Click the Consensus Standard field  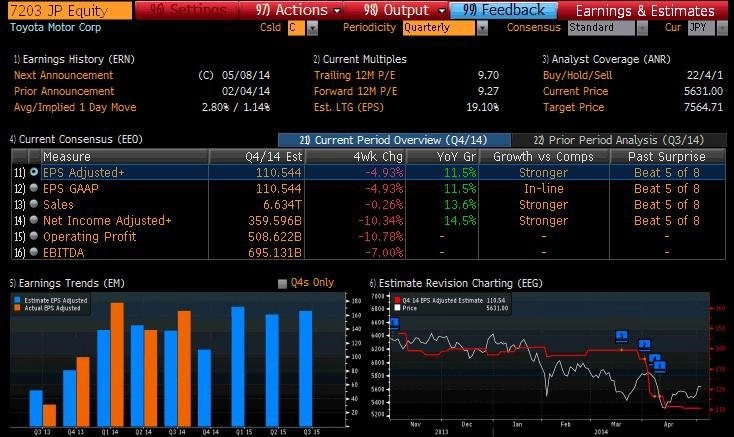[x=602, y=28]
